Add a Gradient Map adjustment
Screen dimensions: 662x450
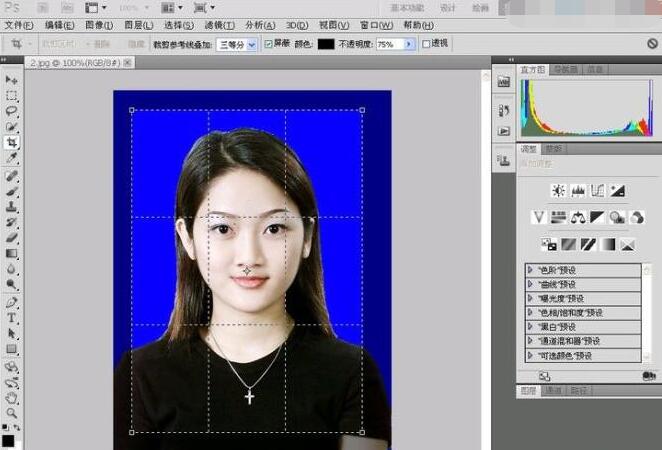point(608,244)
